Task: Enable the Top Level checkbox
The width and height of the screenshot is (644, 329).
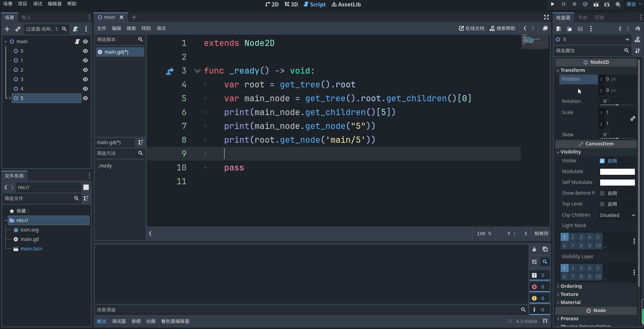Action: point(602,204)
